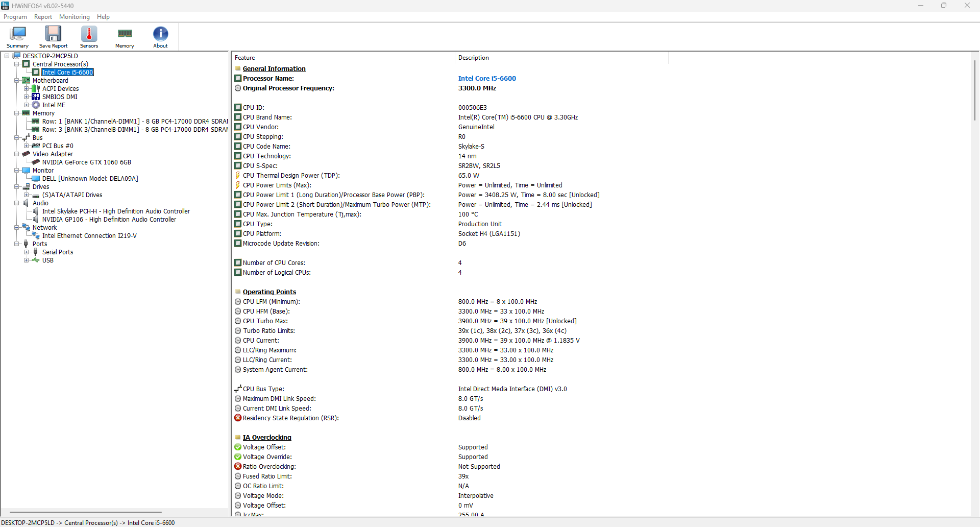
Task: Click the tree panel horizontal scrollbar
Action: coord(86,512)
